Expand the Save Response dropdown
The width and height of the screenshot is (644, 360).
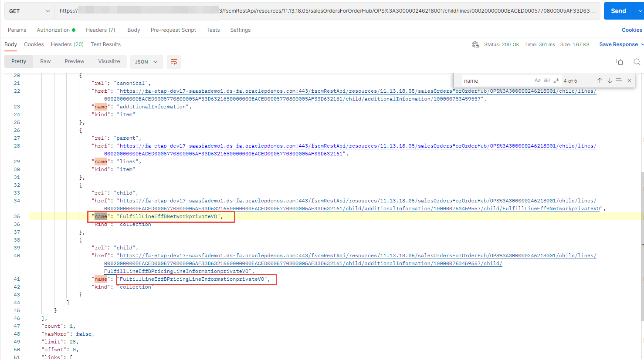pos(642,44)
